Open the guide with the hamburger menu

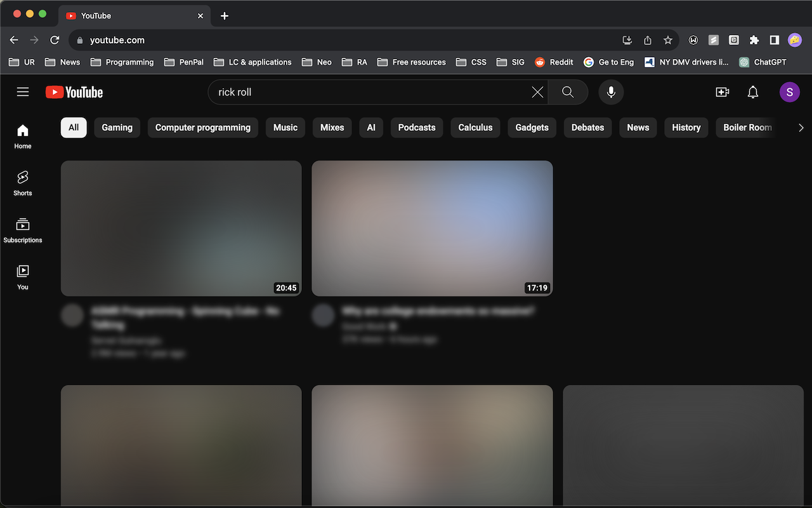coord(23,91)
